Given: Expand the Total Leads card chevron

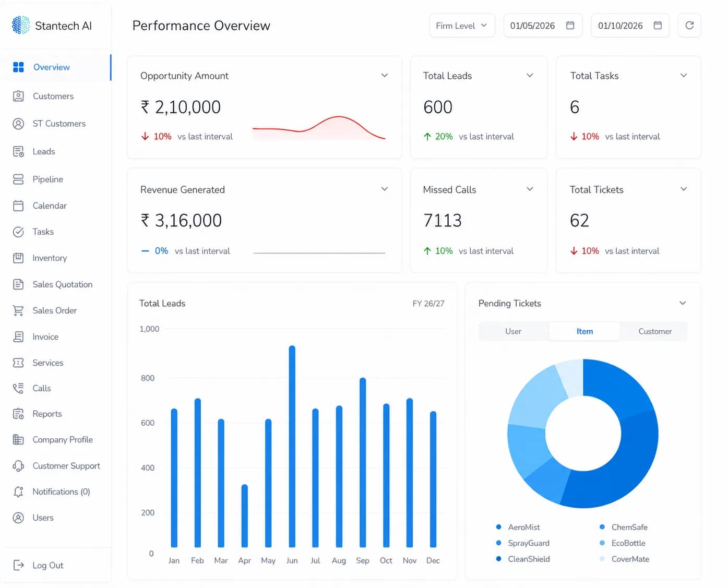Looking at the screenshot, I should click(530, 75).
